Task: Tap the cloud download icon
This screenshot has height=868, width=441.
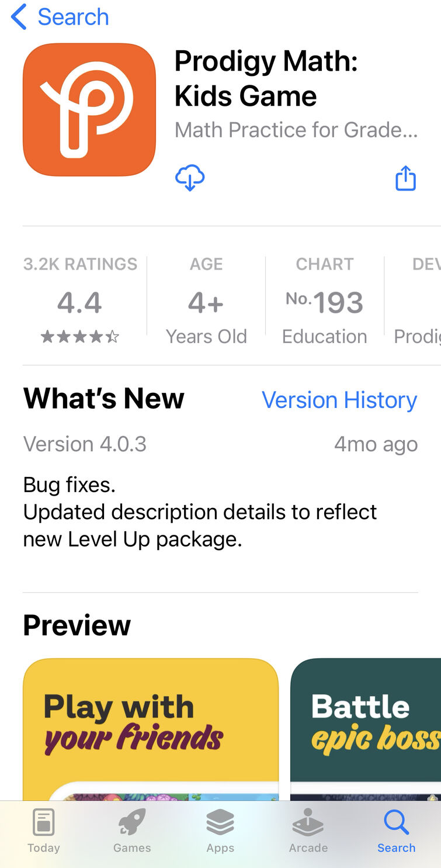Action: pos(190,178)
